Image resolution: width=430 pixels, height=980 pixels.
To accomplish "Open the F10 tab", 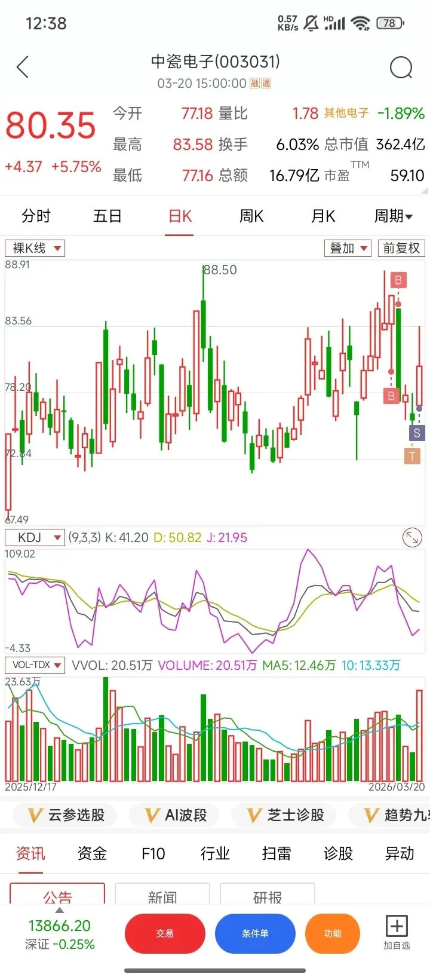I will [153, 853].
